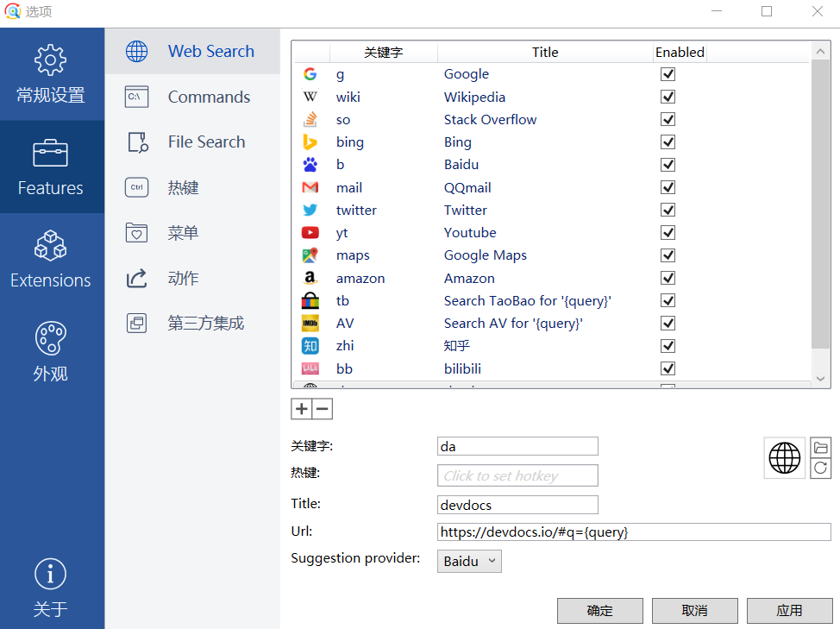The height and width of the screenshot is (629, 840).
Task: Click the list scroll down arrow
Action: point(820,378)
